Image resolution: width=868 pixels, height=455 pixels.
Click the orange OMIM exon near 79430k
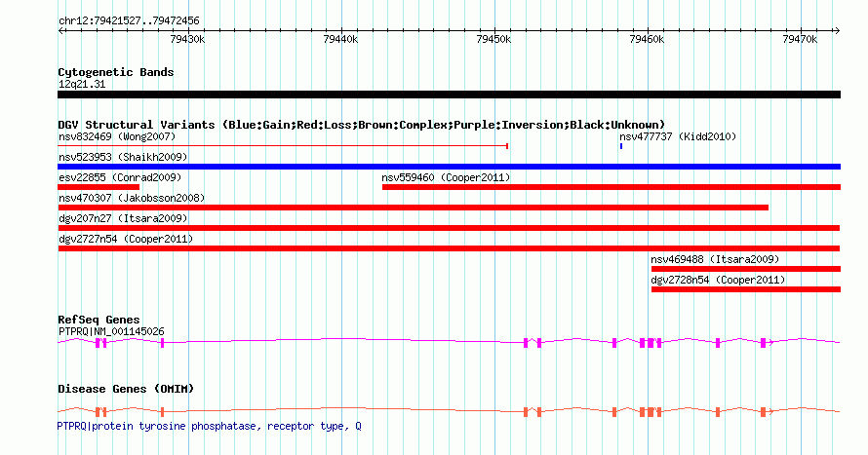162,412
